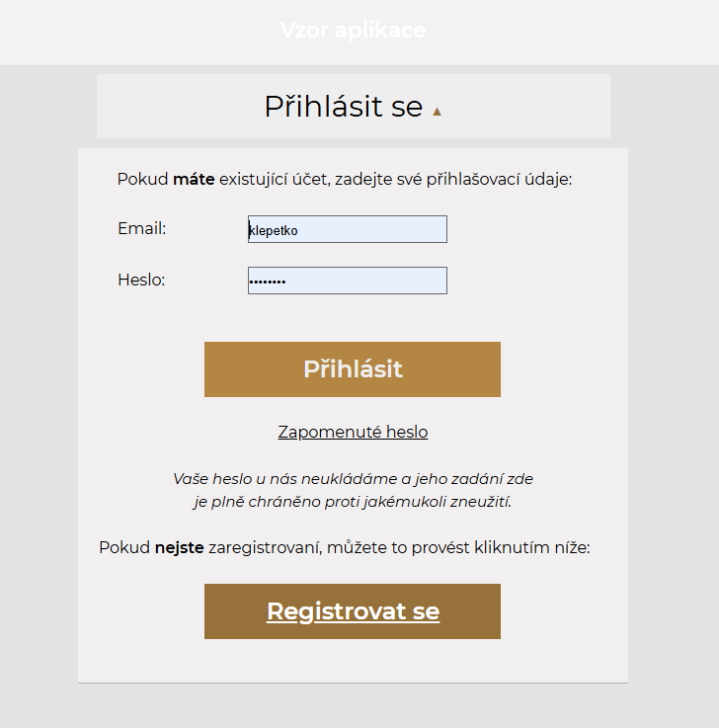
Task: Click the italic line starting Vaše heslo
Action: pyautogui.click(x=353, y=479)
